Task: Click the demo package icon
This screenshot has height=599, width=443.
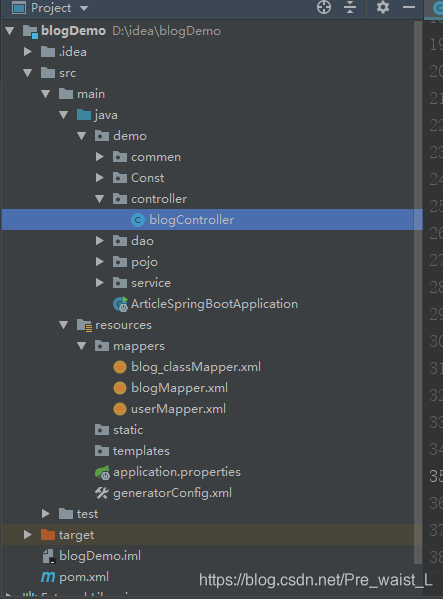Action: pyautogui.click(x=102, y=136)
